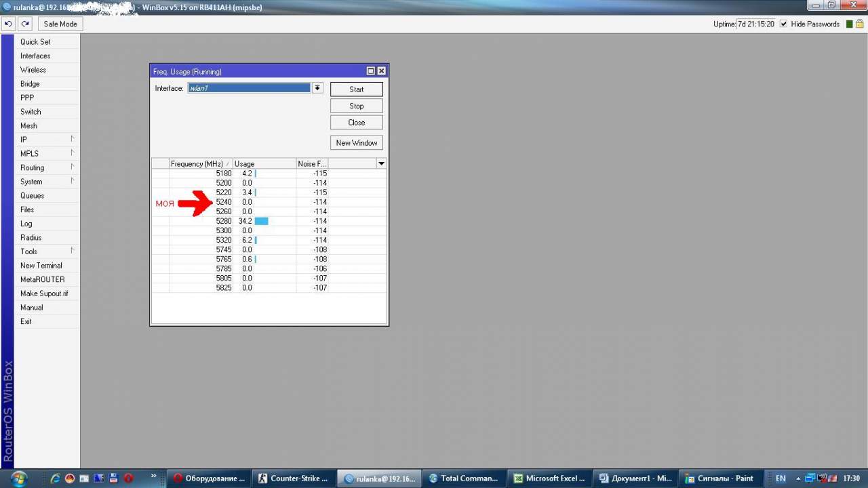Image resolution: width=868 pixels, height=488 pixels.
Task: Expand the System submenu
Action: tap(47, 182)
